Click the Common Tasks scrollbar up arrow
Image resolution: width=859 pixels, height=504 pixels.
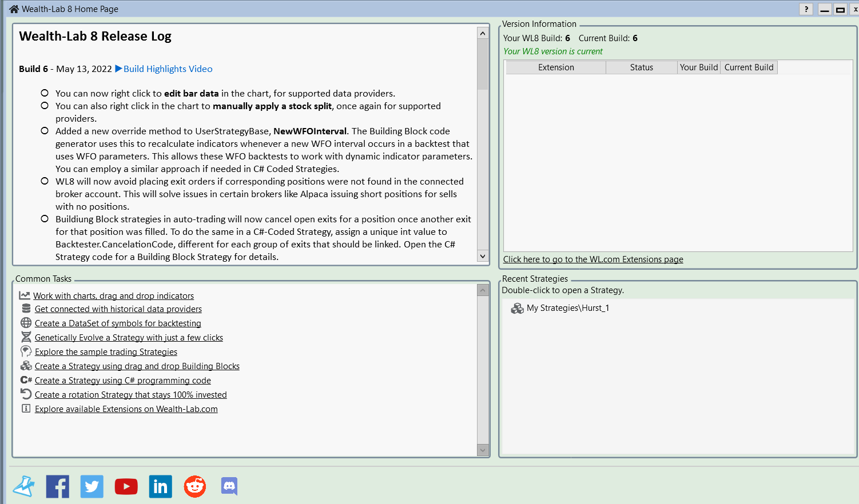coord(483,290)
